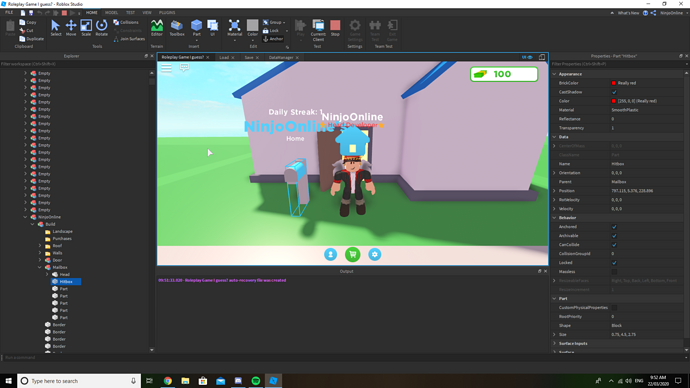
Task: Activate the Scale tool
Action: [86, 28]
